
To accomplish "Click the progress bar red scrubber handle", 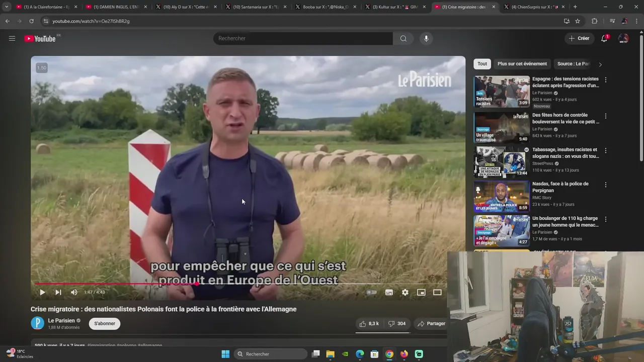I will pyautogui.click(x=197, y=284).
